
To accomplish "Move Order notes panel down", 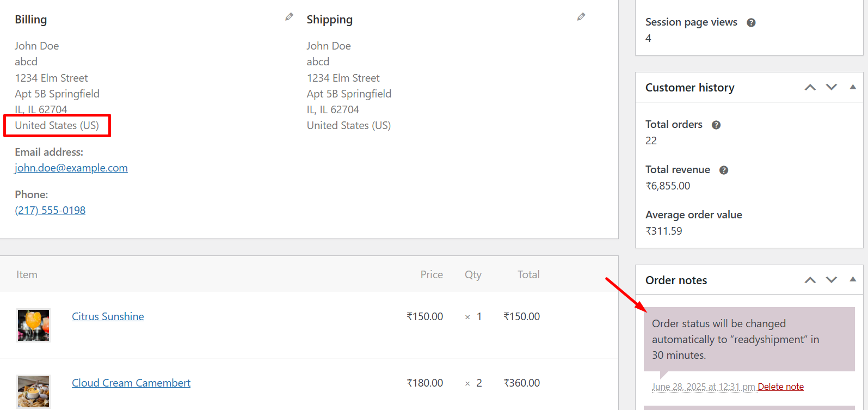I will [831, 280].
